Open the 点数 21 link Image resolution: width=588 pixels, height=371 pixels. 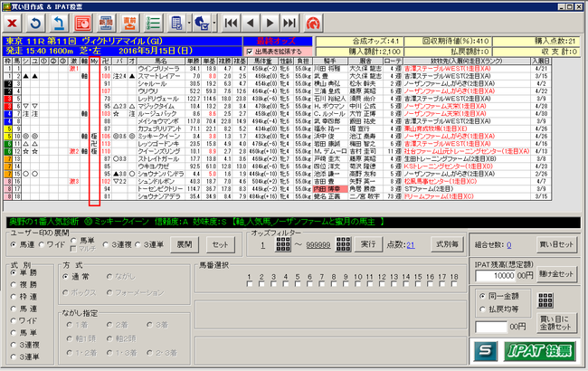[411, 245]
